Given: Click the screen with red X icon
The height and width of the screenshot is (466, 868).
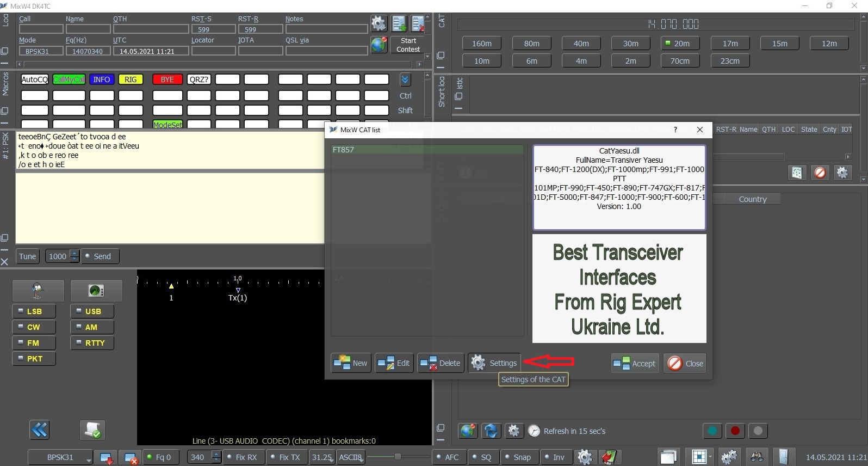Looking at the screenshot, I should tap(130, 457).
